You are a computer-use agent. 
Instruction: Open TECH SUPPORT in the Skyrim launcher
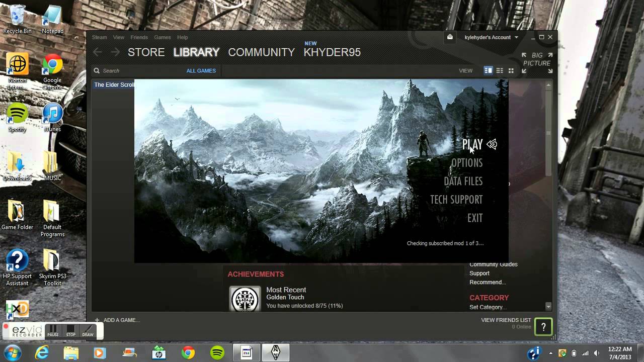tap(456, 200)
